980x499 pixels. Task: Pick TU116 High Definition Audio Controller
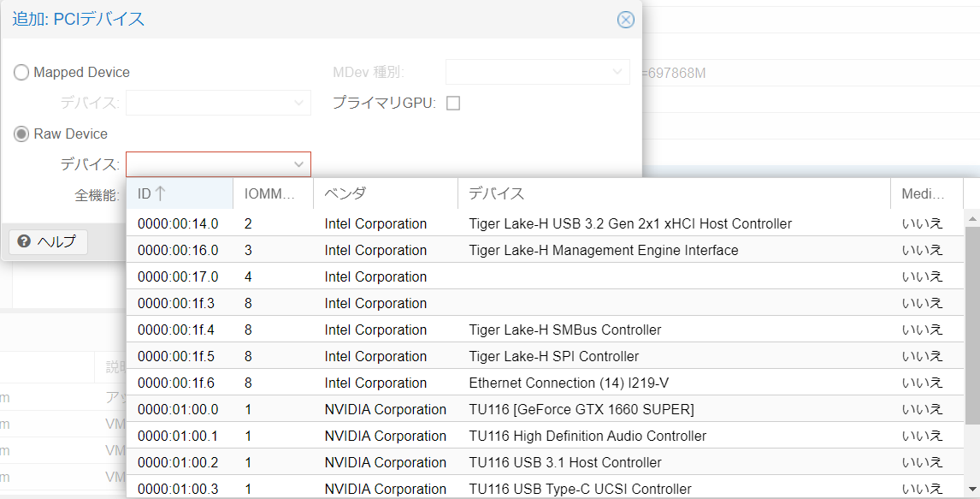point(587,436)
